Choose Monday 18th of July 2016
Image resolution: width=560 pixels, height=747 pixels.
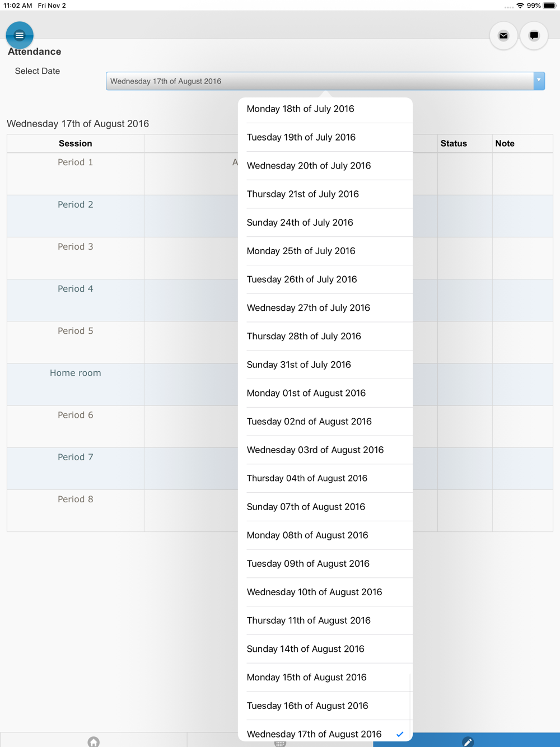click(x=325, y=109)
